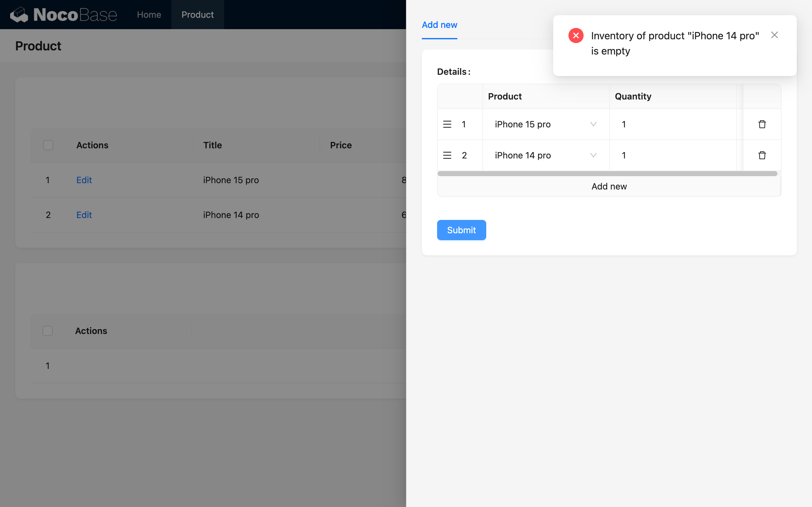Switch to the Add new tab
Image resolution: width=812 pixels, height=507 pixels.
pos(439,25)
